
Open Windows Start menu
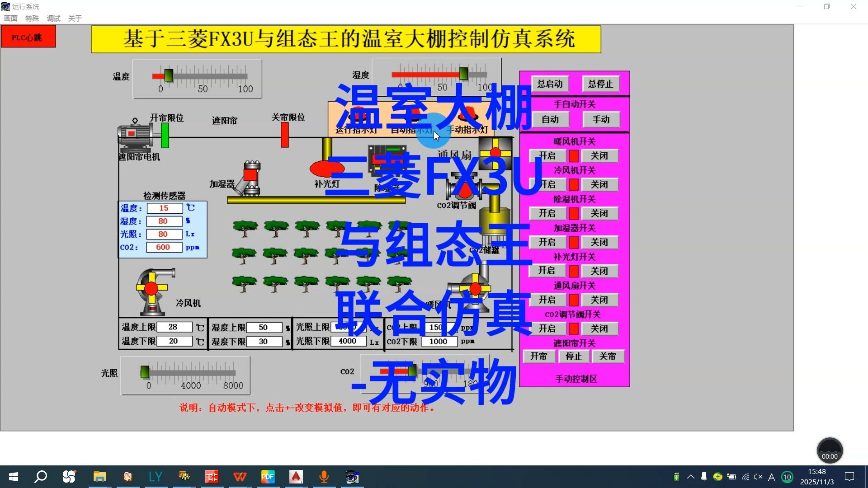coord(14,477)
